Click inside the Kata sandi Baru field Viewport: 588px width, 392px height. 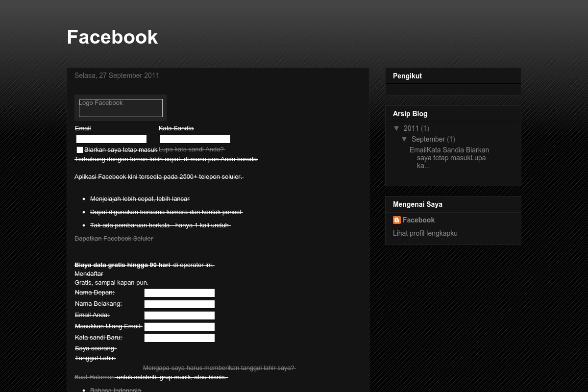pos(179,338)
